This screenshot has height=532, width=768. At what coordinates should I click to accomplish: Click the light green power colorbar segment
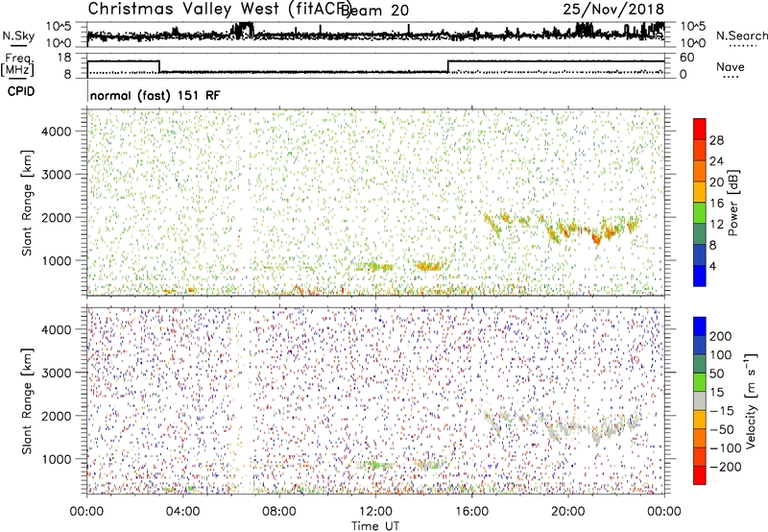click(x=700, y=213)
